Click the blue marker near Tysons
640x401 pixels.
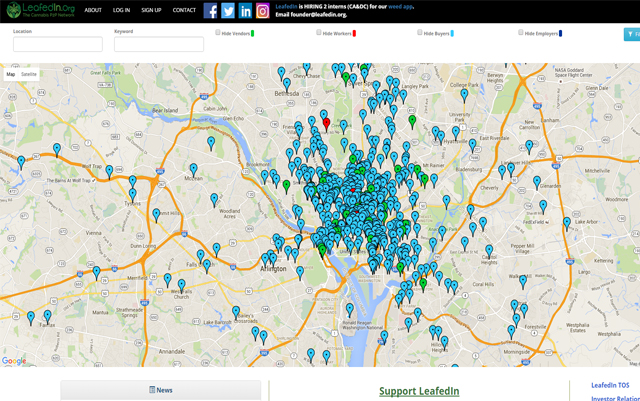pyautogui.click(x=132, y=194)
